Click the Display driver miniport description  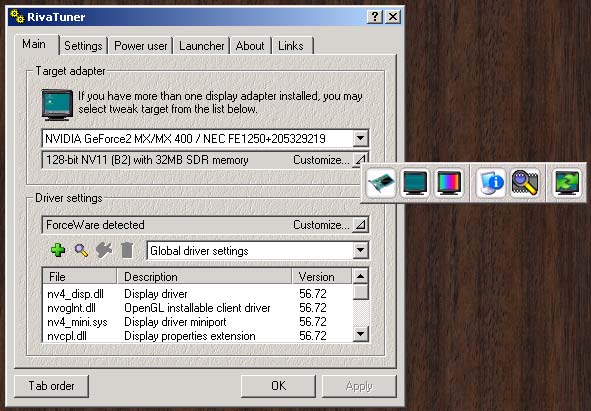coord(175,322)
